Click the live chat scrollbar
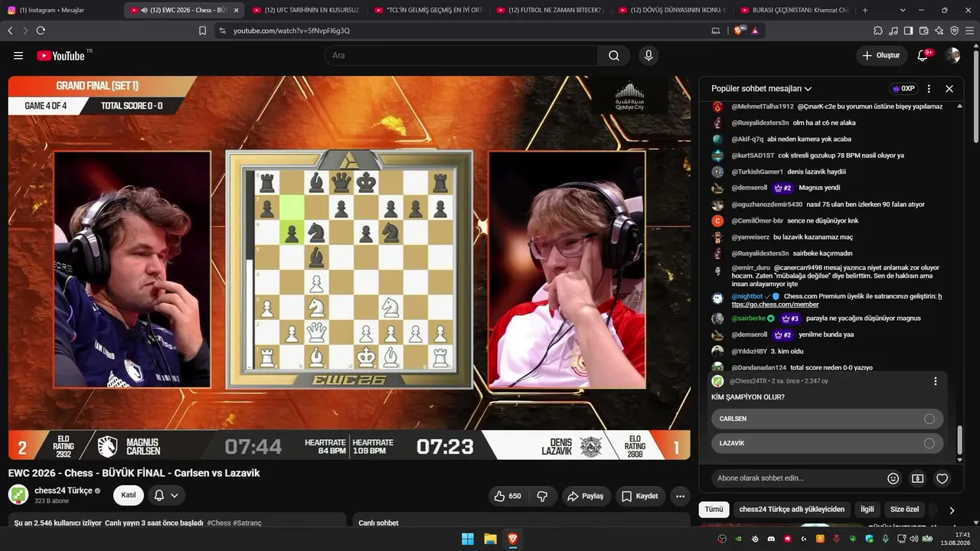The width and height of the screenshot is (980, 551). click(x=959, y=439)
